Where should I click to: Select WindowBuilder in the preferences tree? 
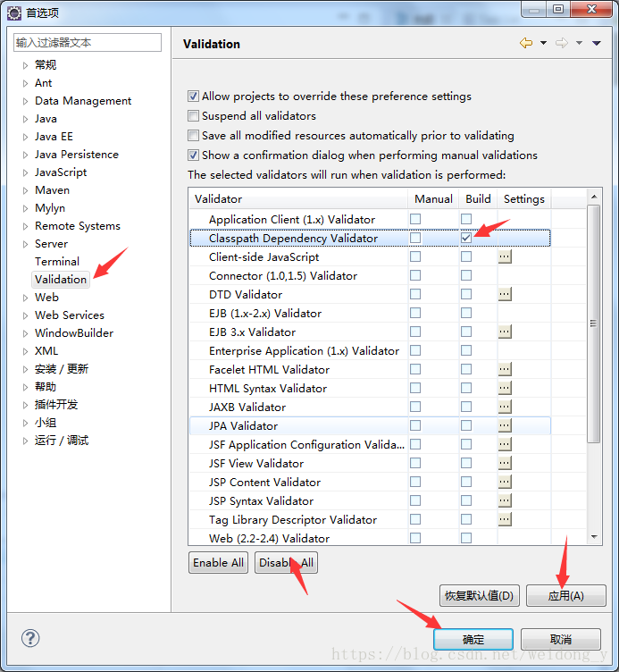pos(74,333)
